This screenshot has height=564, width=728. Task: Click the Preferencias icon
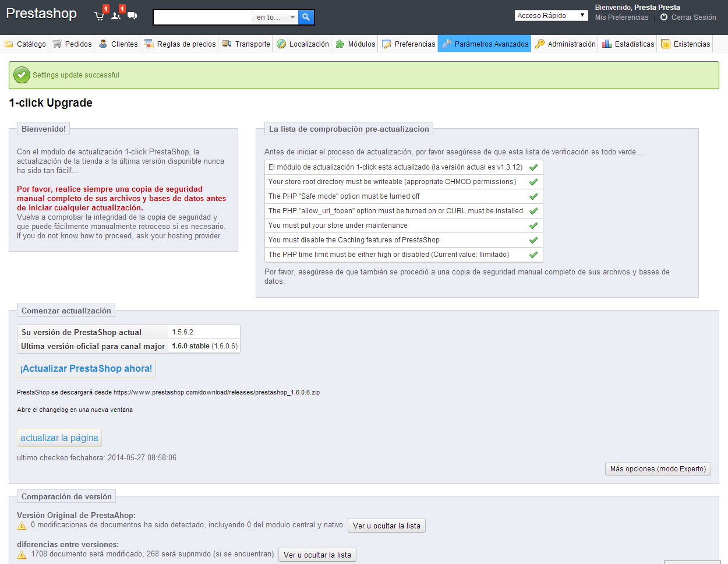pyautogui.click(x=387, y=44)
